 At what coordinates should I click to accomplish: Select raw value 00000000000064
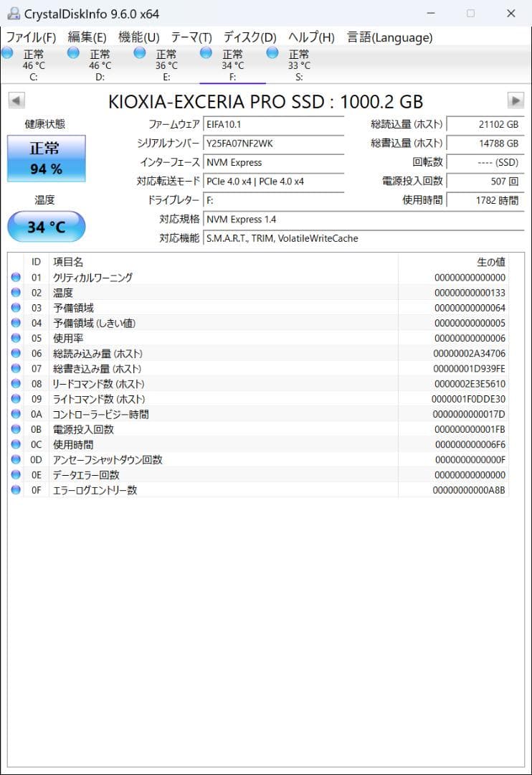pyautogui.click(x=470, y=307)
